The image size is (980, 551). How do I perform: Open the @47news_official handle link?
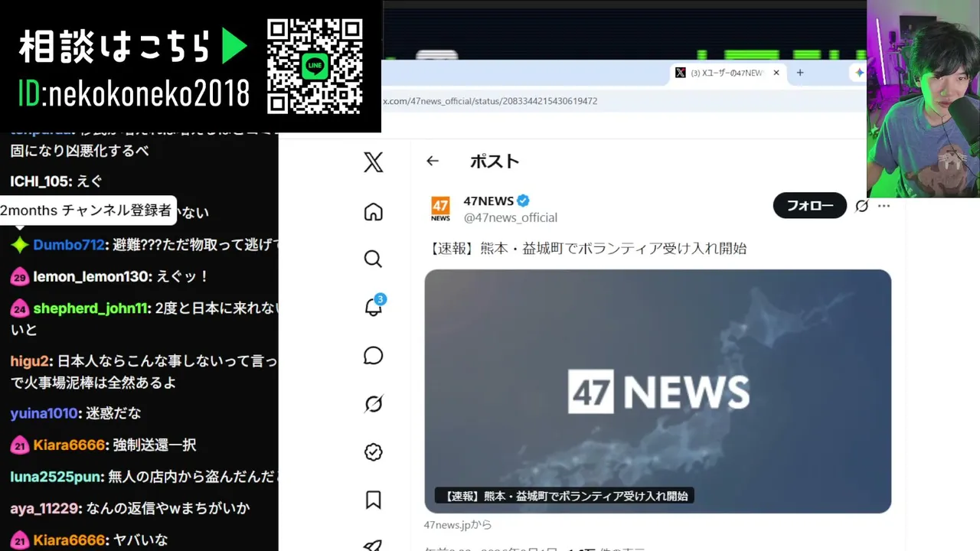click(x=511, y=217)
